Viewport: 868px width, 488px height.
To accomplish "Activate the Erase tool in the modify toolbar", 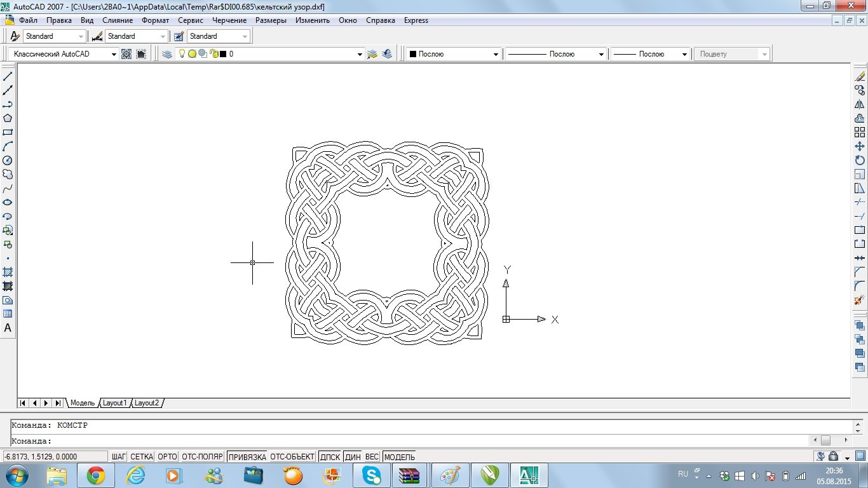I will 860,76.
